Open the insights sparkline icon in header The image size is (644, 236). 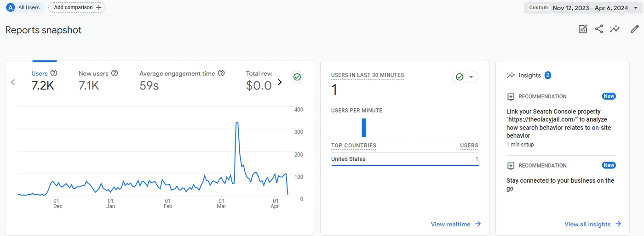click(x=615, y=29)
